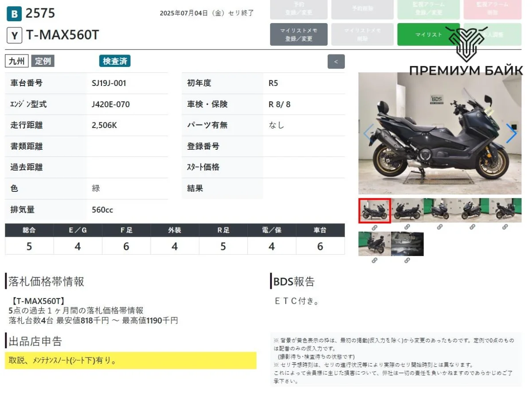Click the main motorcycle photo
The image size is (532, 408).
pyautogui.click(x=439, y=133)
